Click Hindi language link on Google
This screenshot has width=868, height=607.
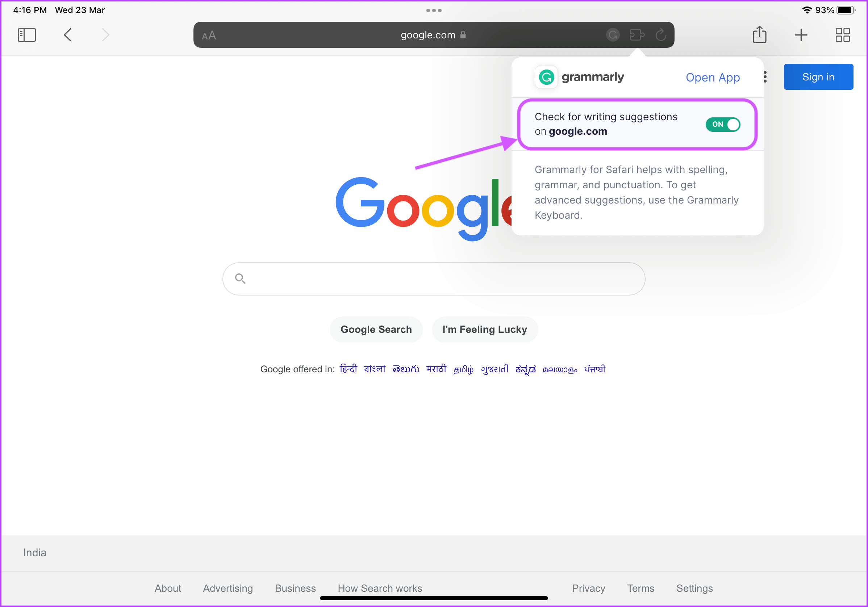347,368
